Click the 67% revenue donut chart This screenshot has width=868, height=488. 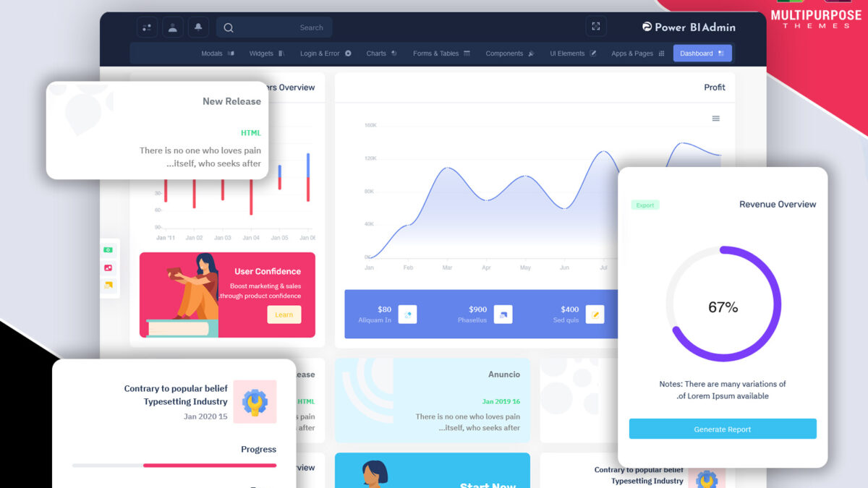[723, 304]
